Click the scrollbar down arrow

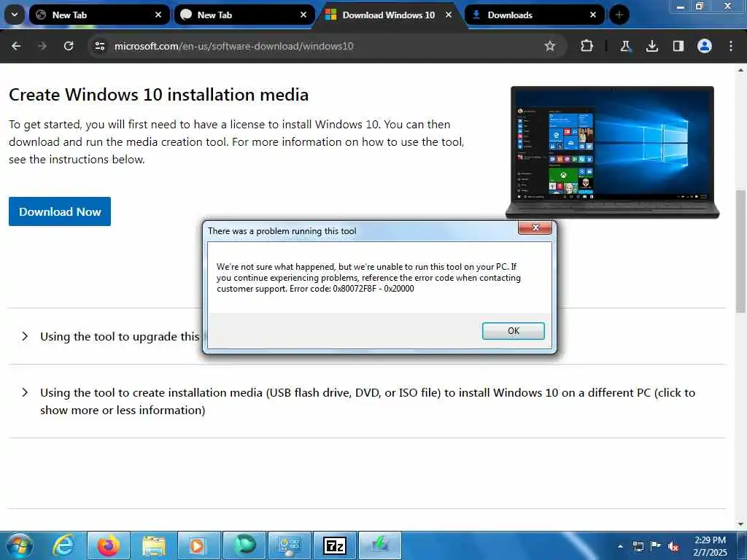(740, 524)
